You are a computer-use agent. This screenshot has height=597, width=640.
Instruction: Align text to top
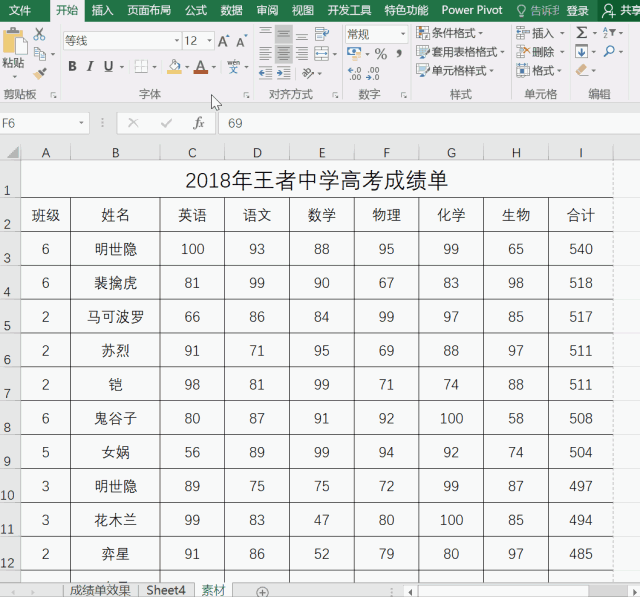pos(266,33)
